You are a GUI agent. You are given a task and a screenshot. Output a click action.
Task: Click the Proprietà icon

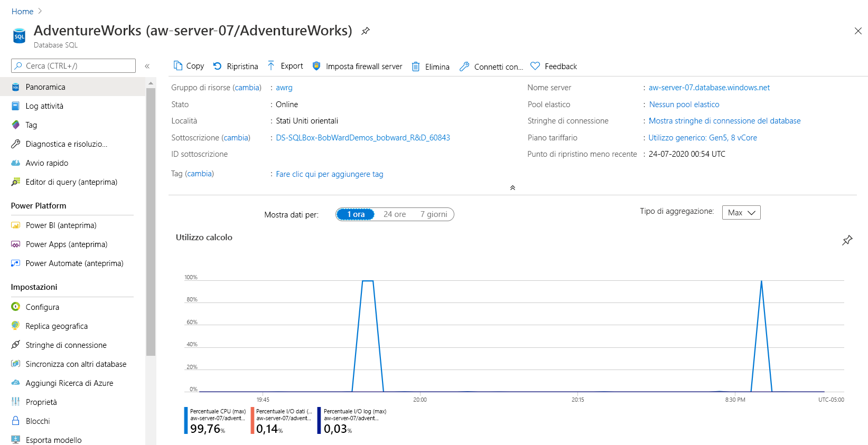(x=16, y=402)
